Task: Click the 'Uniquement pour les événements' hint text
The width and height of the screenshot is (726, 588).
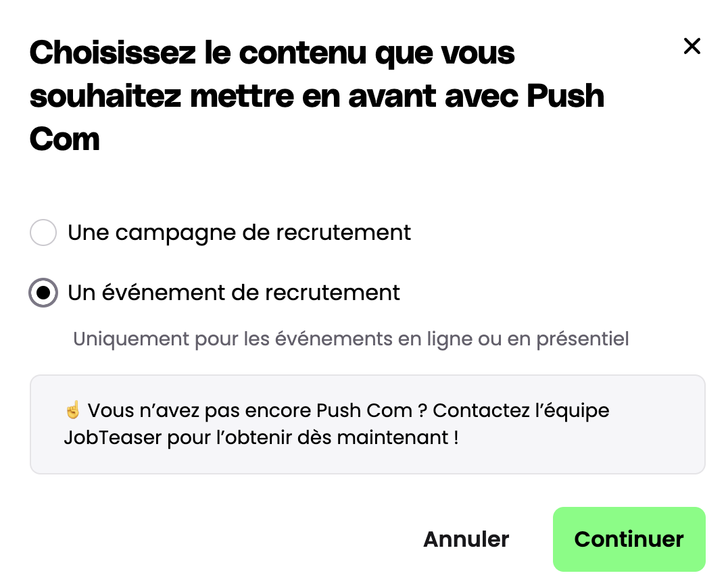Action: 351,339
